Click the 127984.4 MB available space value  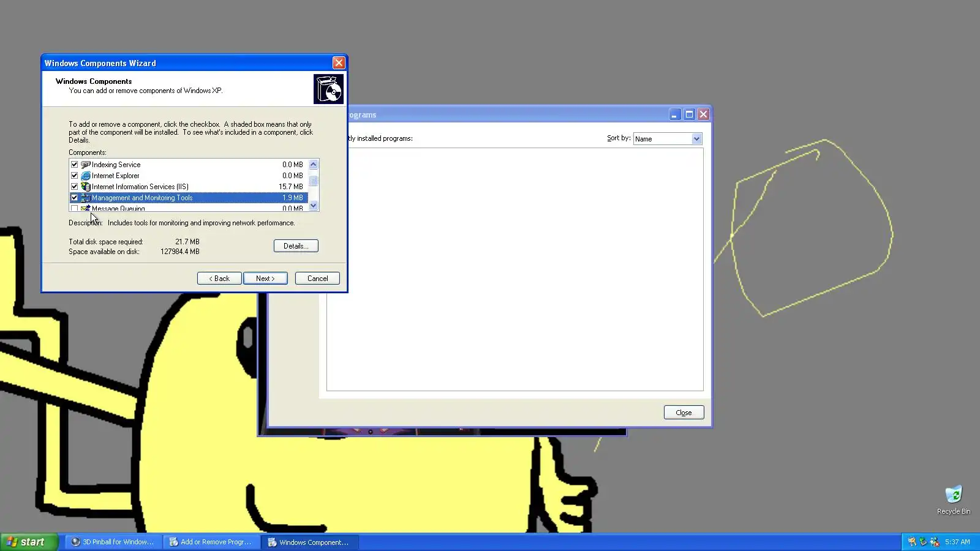click(180, 252)
